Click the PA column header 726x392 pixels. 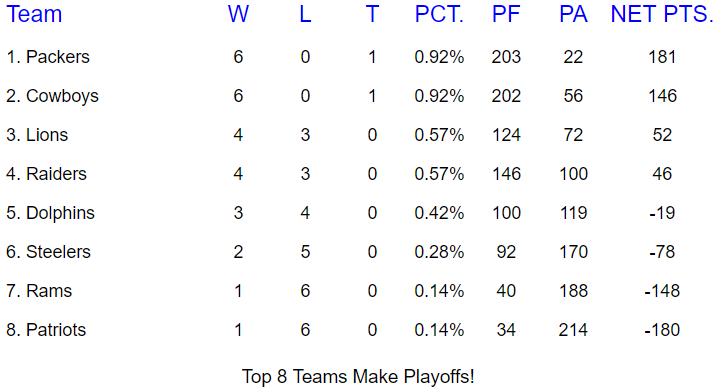[573, 14]
